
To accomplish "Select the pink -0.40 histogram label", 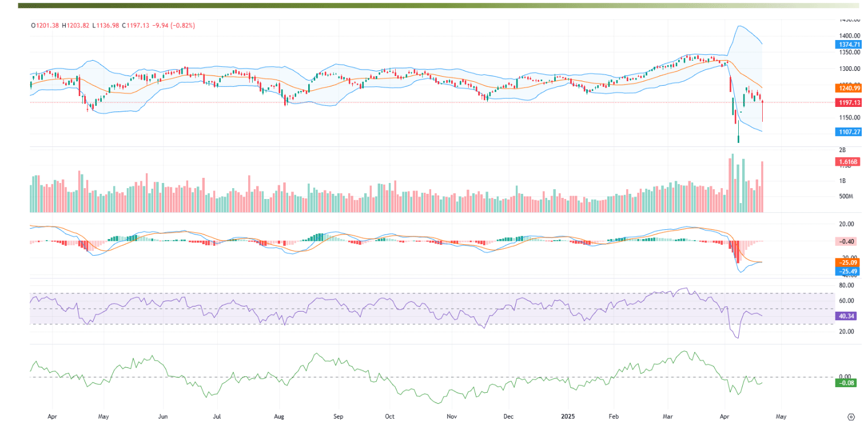I will point(846,241).
